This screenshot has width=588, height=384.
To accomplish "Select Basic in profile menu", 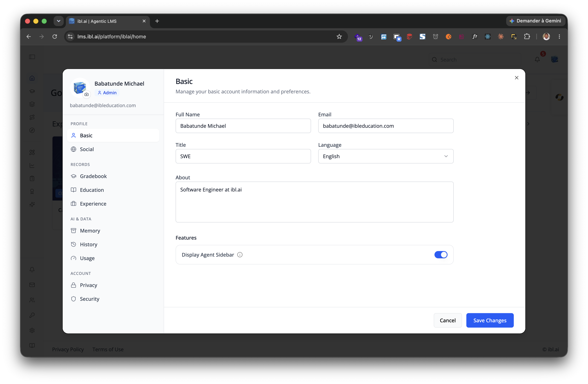I will click(113, 136).
